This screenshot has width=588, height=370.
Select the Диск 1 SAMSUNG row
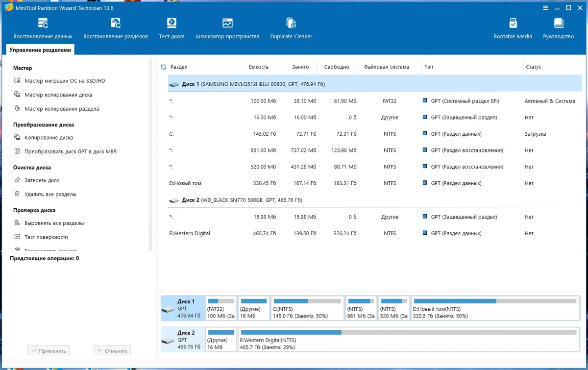tap(374, 84)
